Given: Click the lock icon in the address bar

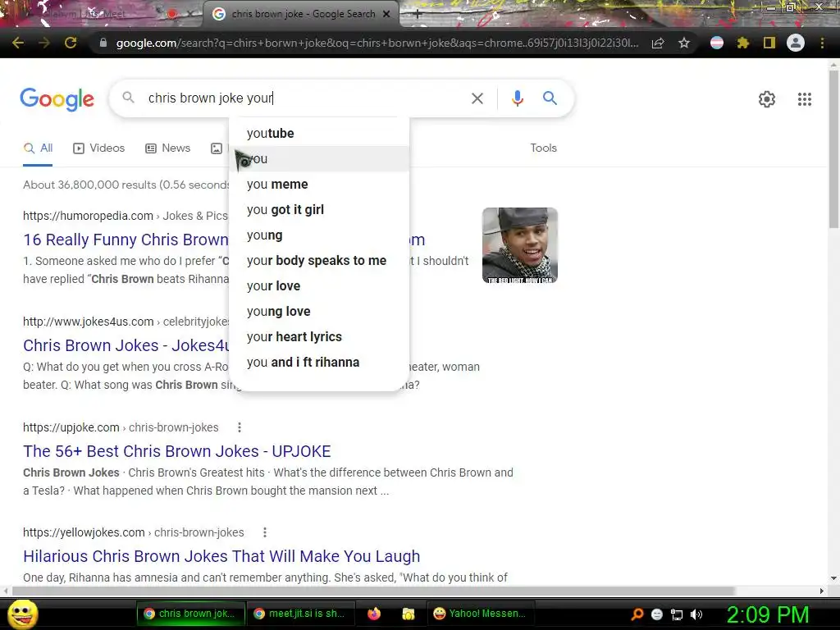Looking at the screenshot, I should [x=103, y=43].
